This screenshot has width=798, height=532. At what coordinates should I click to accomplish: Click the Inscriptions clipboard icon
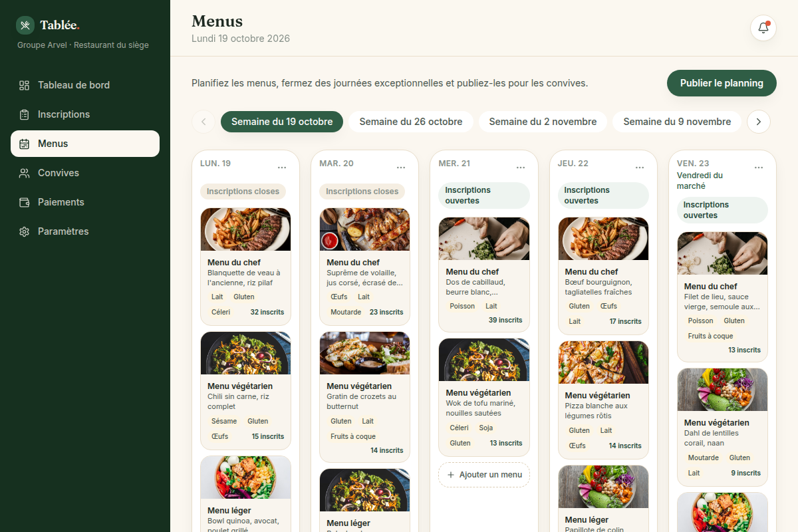tap(25, 114)
